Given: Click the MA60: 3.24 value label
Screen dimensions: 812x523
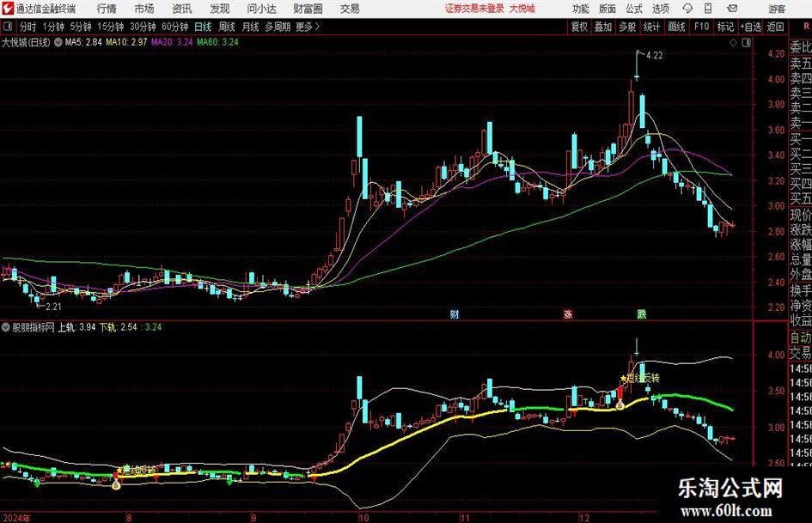Looking at the screenshot, I should tap(217, 42).
